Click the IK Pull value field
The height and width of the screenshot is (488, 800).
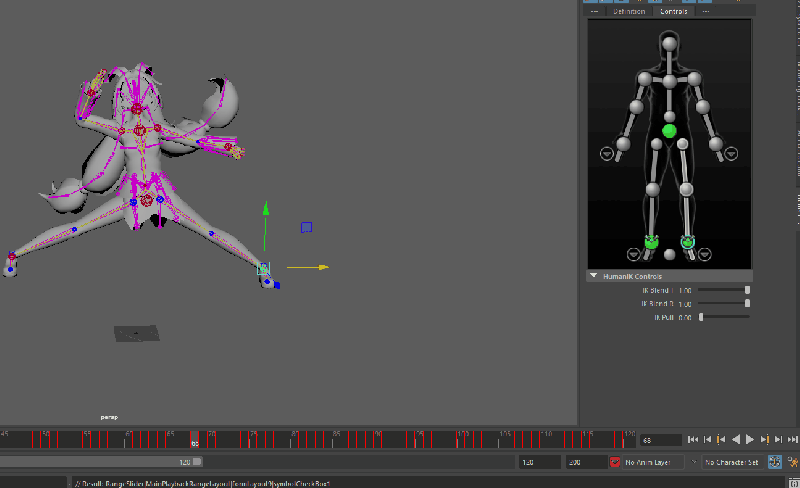pyautogui.click(x=685, y=318)
